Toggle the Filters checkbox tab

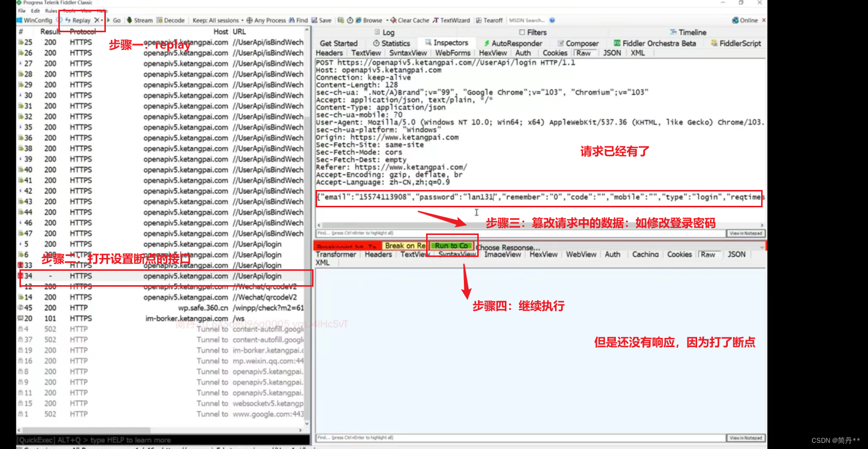(x=533, y=32)
